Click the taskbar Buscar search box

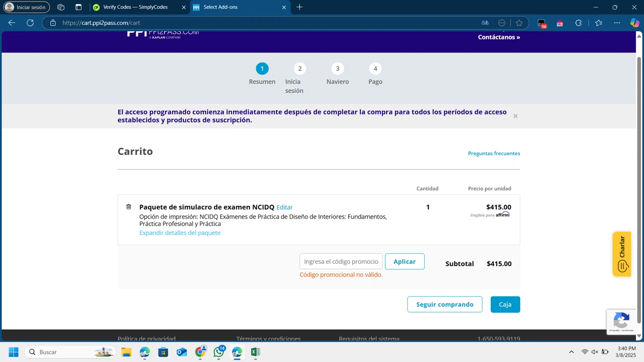coord(70,352)
